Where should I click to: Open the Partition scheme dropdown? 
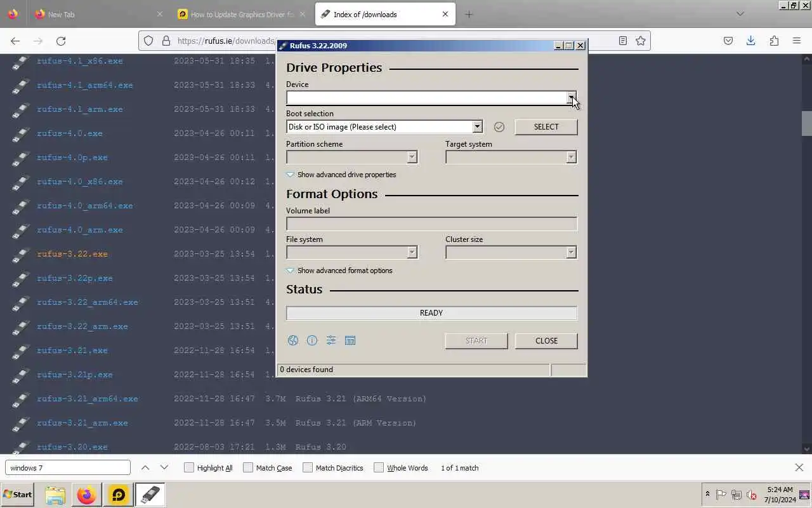pyautogui.click(x=412, y=157)
